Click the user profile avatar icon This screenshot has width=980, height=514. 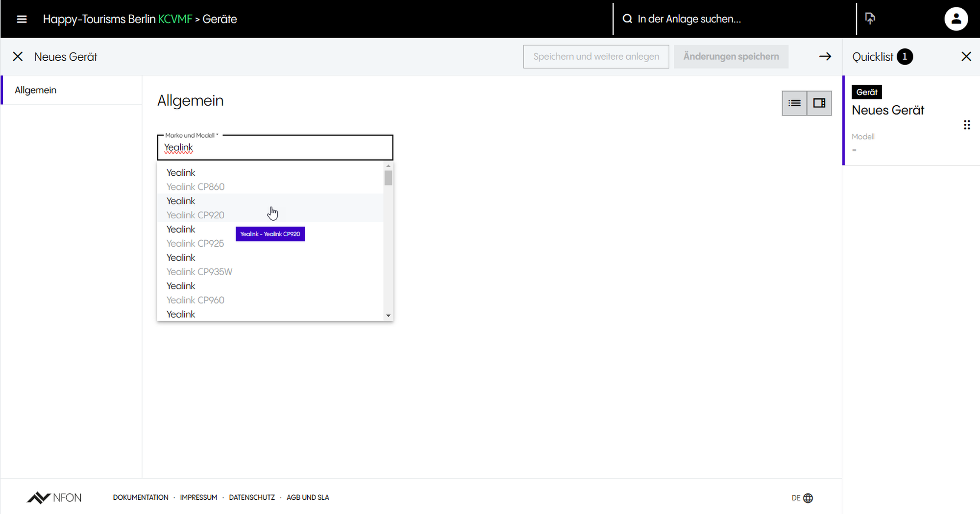tap(955, 19)
